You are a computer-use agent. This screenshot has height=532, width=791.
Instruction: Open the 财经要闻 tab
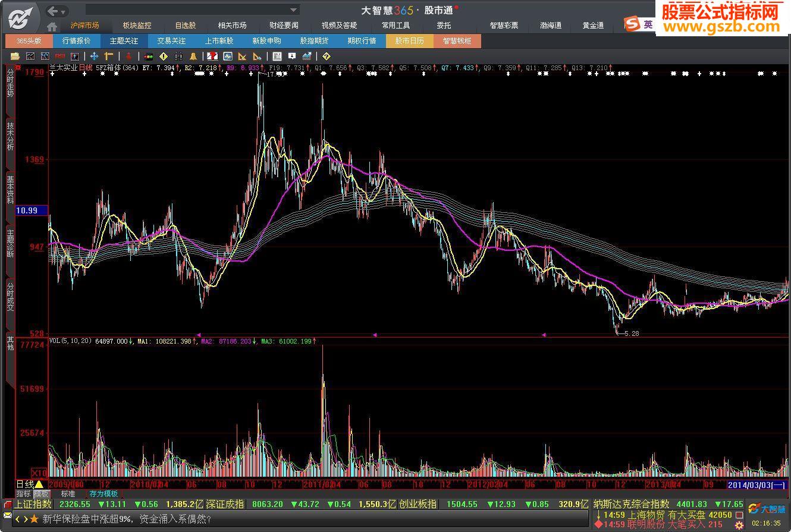(x=284, y=26)
